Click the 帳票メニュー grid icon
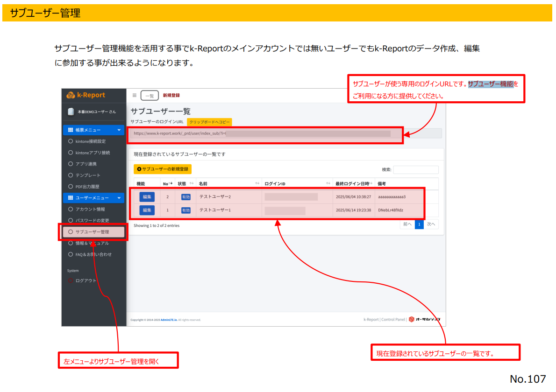This screenshot has width=556, height=392. tap(70, 130)
